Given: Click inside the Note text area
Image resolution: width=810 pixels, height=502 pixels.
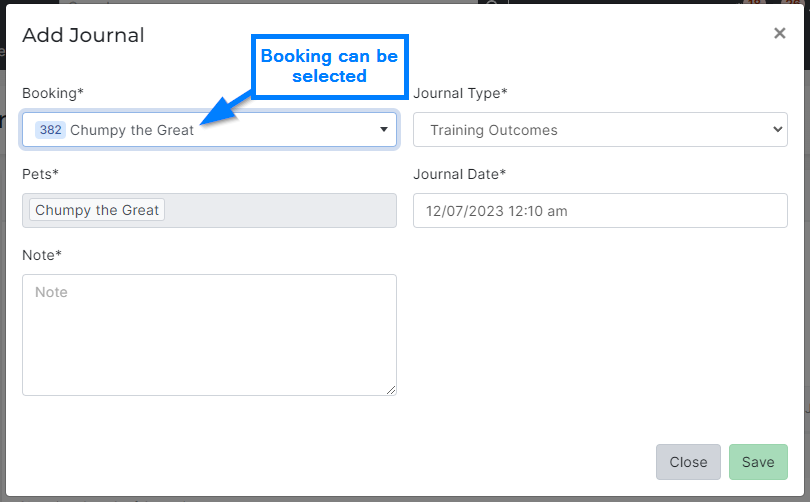Looking at the screenshot, I should pos(209,335).
